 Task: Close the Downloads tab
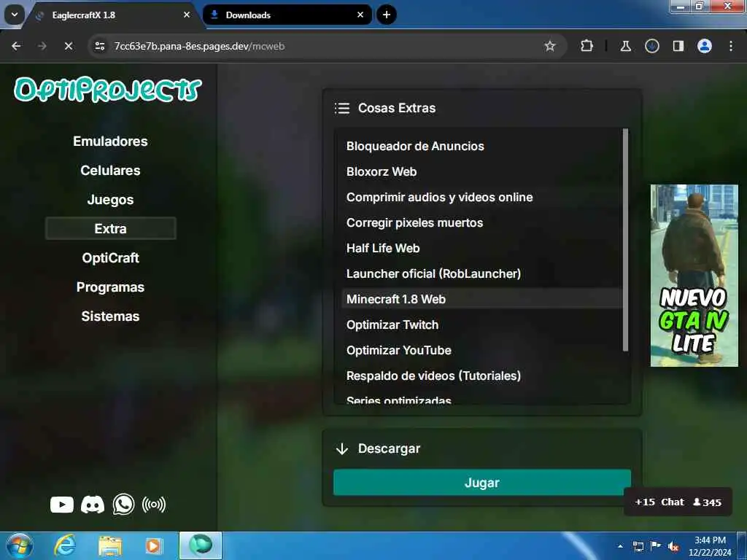pos(360,15)
